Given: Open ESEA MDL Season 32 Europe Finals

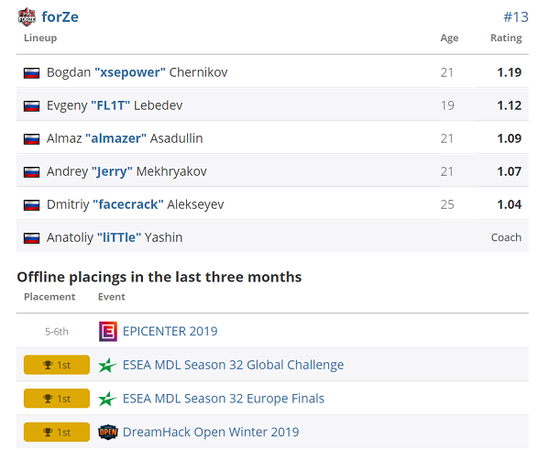Looking at the screenshot, I should click(223, 398).
